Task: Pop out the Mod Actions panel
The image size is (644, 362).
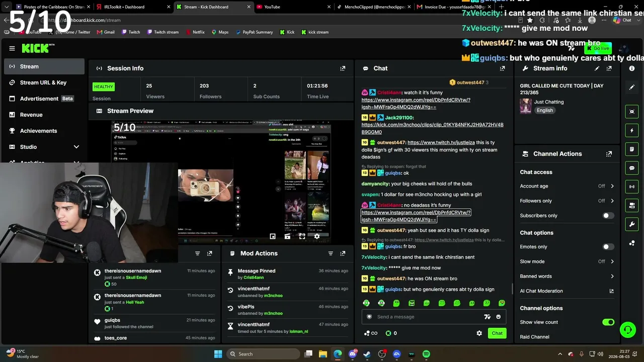Action: [343, 253]
